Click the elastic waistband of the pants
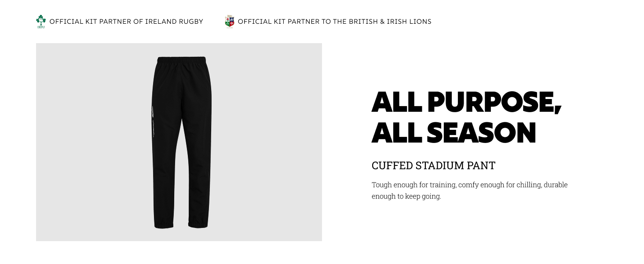Screen dimensions: 644x264 [182, 59]
